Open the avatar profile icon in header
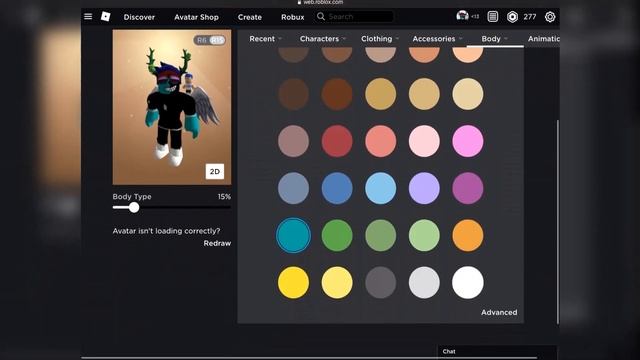This screenshot has height=360, width=640. pos(462,16)
